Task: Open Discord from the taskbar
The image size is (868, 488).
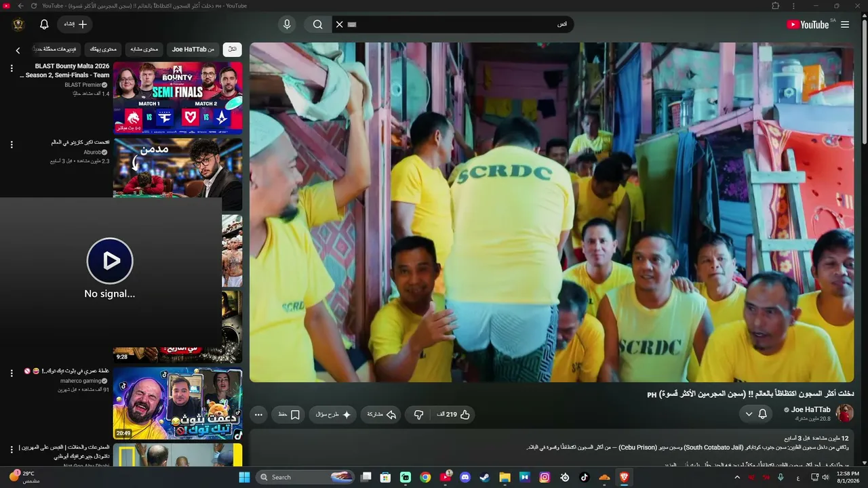Action: pos(465,477)
